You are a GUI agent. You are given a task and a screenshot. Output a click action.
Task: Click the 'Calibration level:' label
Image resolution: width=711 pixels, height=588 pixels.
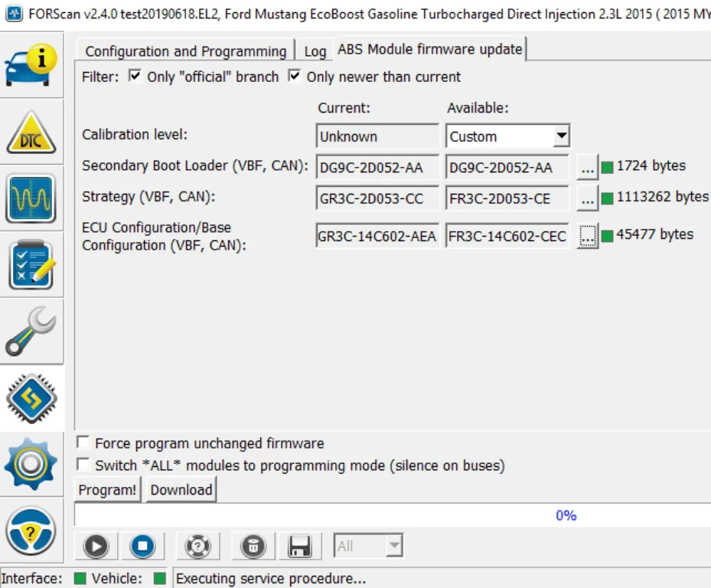tap(135, 134)
